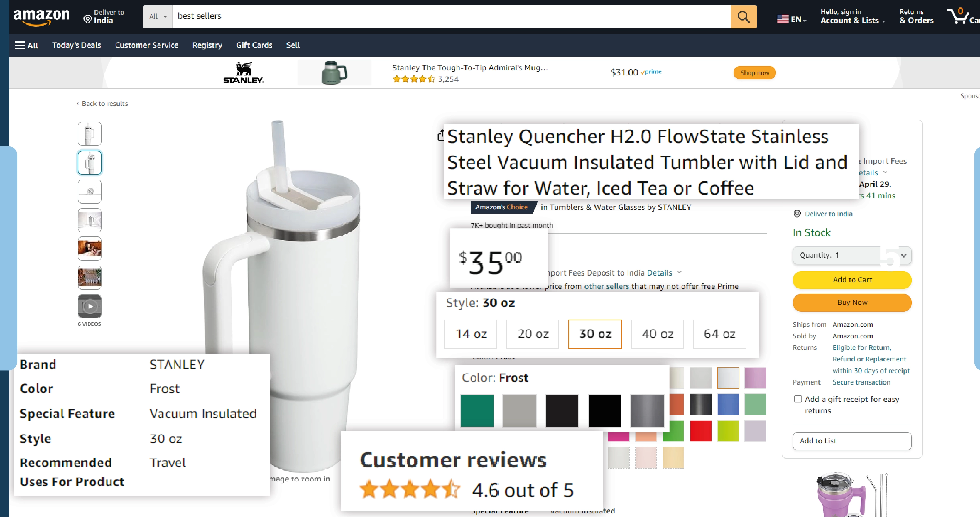Screen dimensions: 980x517
Task: Expand Account & Lists menu
Action: (853, 17)
